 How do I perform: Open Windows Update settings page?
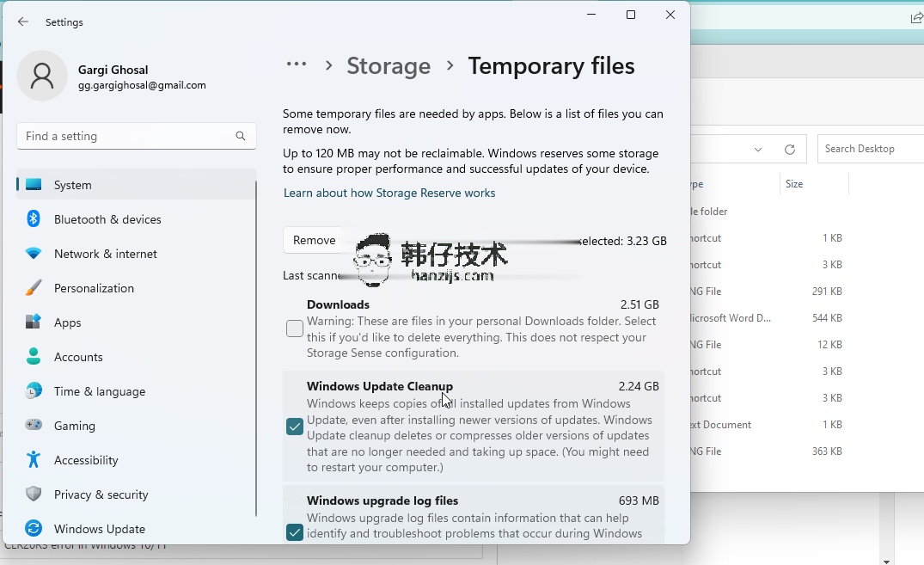(136, 529)
